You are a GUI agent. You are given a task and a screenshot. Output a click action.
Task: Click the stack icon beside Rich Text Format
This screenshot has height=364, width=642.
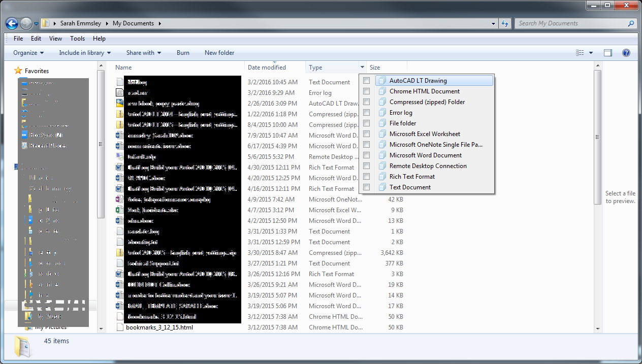click(382, 177)
